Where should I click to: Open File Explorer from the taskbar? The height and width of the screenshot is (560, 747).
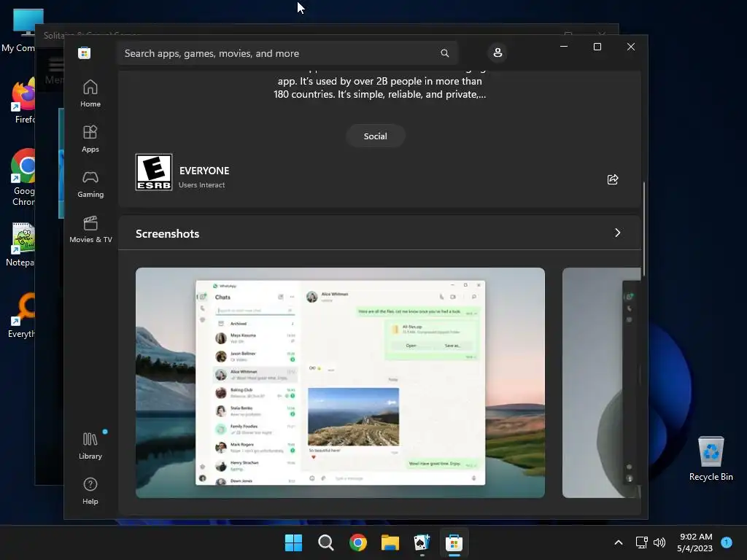[x=390, y=542]
